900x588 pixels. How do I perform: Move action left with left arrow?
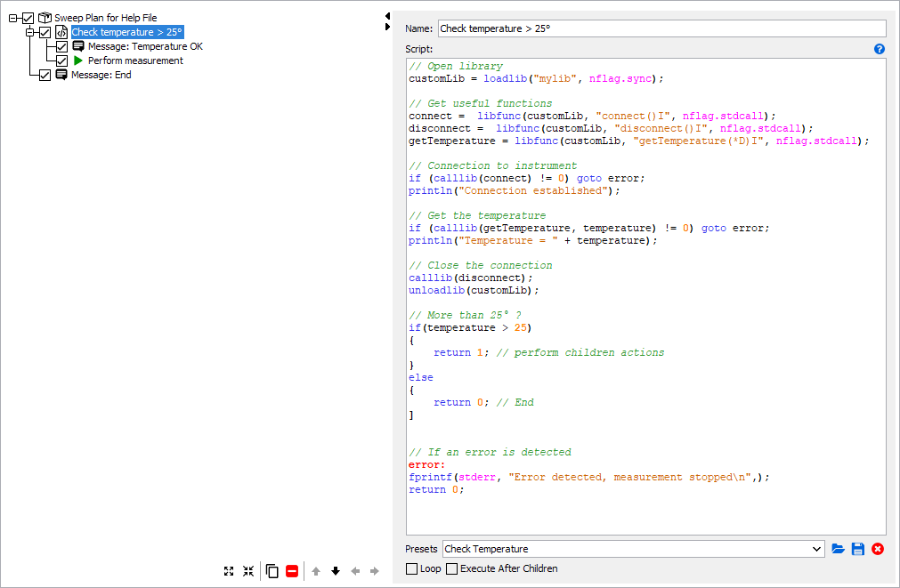pos(355,571)
